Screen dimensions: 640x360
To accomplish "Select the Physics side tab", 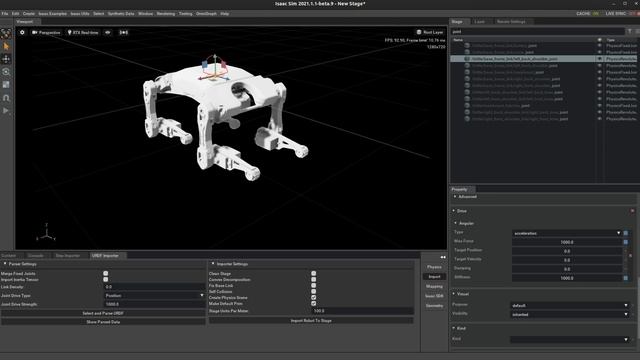I will tap(434, 267).
